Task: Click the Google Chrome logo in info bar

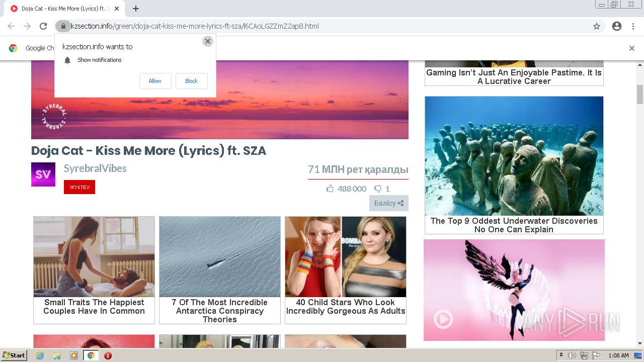Action: 13,48
